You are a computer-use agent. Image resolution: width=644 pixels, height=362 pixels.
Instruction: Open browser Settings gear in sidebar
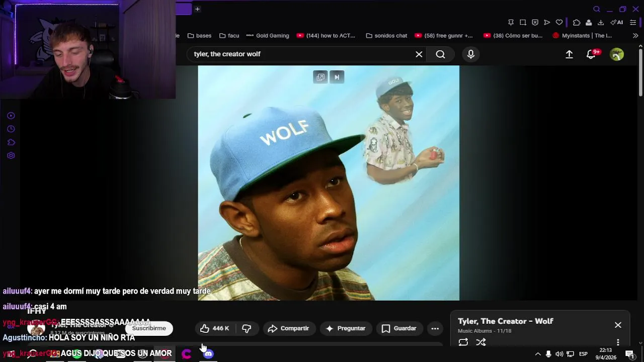tap(11, 155)
